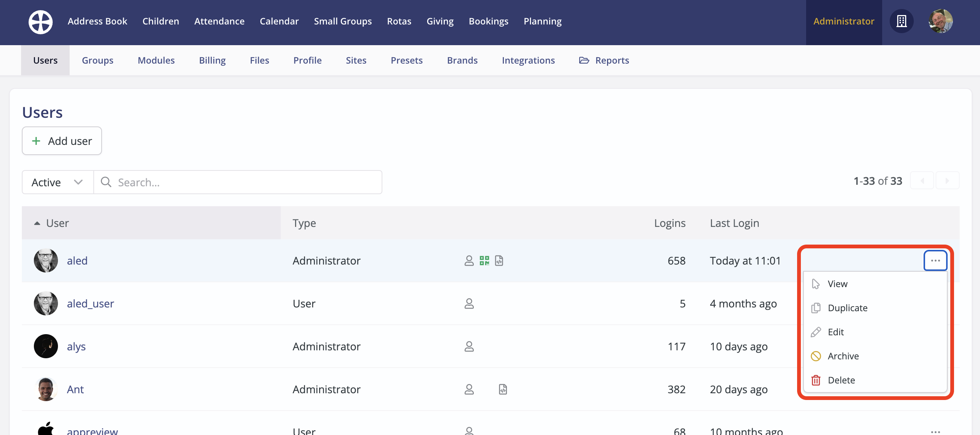980x435 pixels.
Task: Click the Add user button
Action: point(62,141)
